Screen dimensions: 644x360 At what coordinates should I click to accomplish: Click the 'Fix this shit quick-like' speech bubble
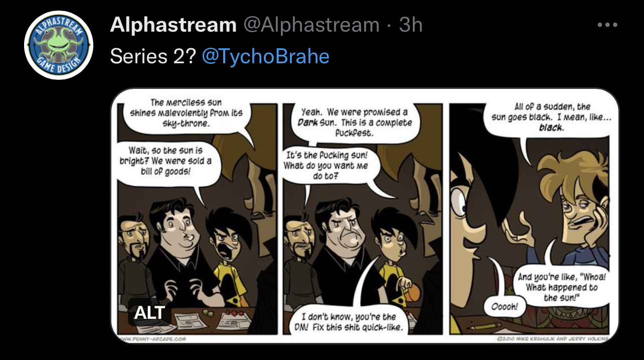352,322
